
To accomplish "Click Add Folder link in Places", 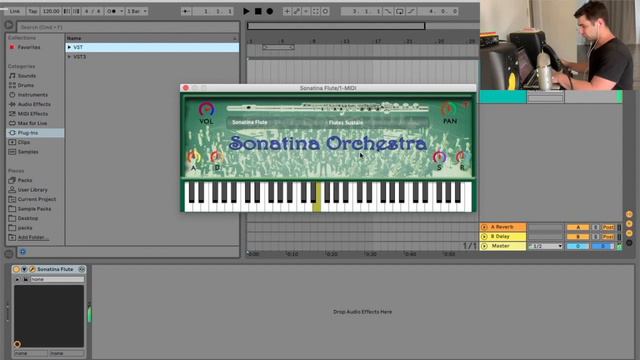I will [x=33, y=237].
